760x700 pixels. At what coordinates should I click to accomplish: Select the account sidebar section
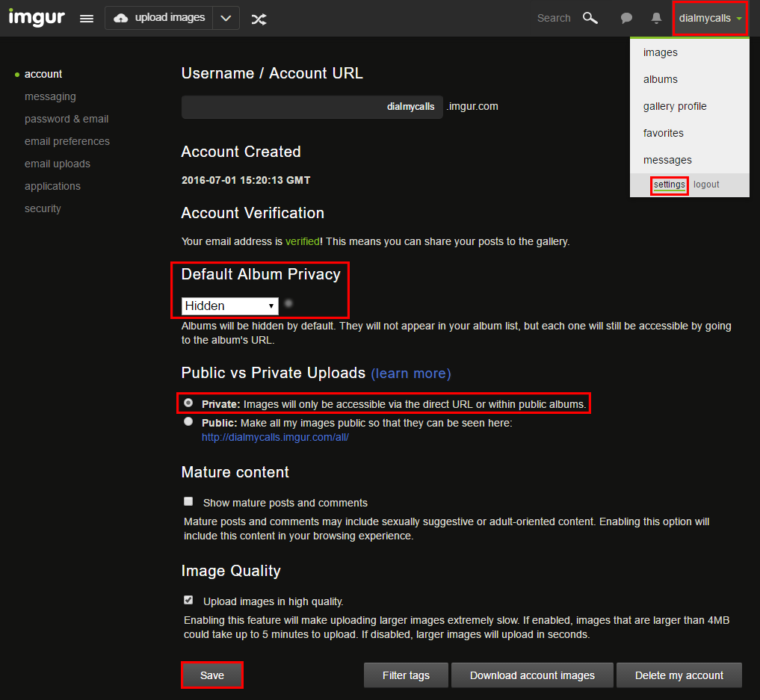[43, 74]
